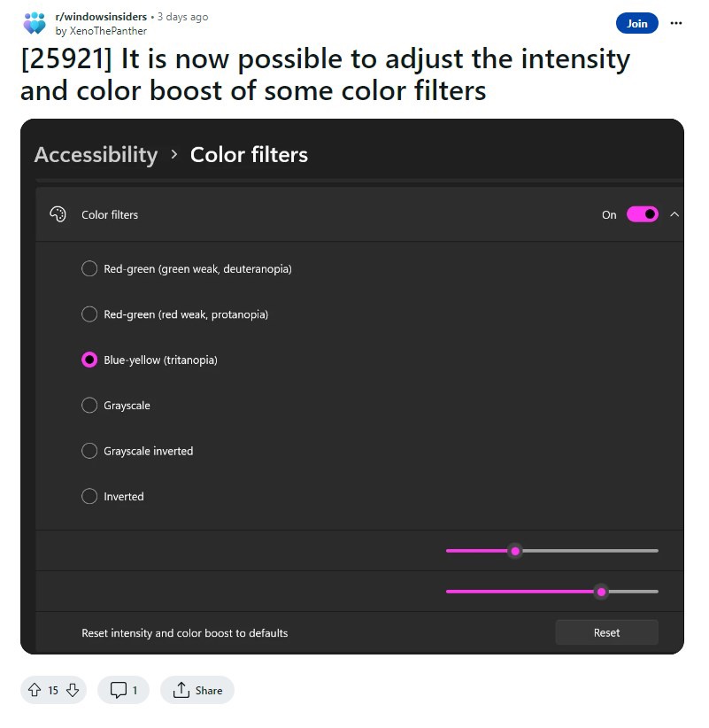Upvote the post with the up arrow
This screenshot has width=709, height=728.
click(x=35, y=690)
